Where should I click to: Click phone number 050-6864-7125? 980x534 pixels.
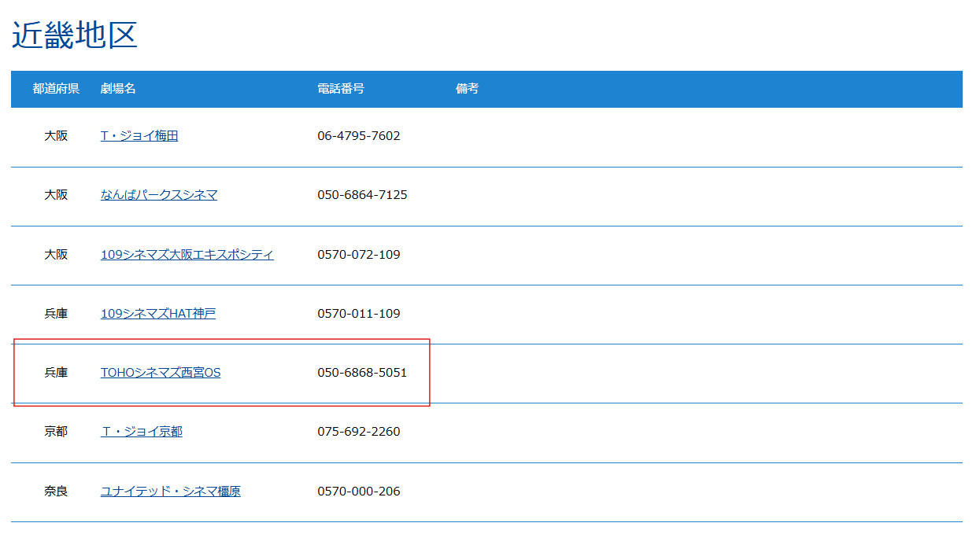point(362,195)
